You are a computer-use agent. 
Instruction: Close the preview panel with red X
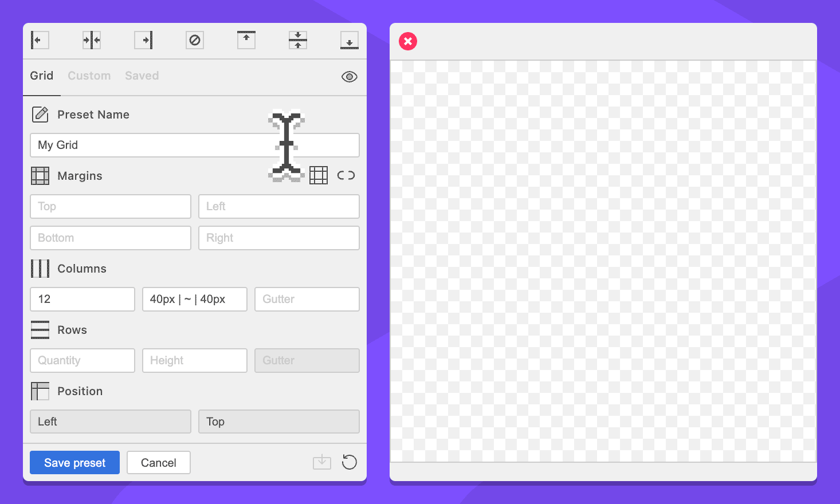tap(408, 41)
